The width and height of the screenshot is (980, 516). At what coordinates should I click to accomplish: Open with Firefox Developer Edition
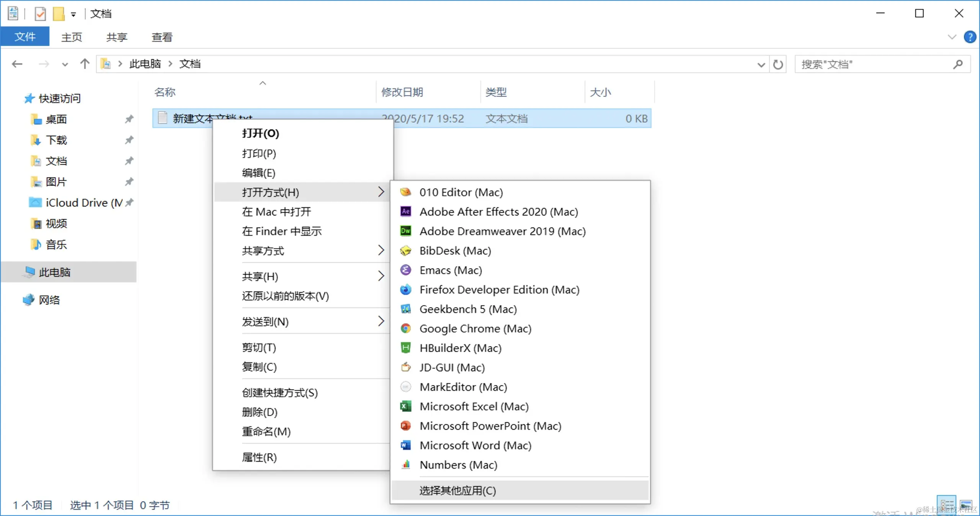pos(499,290)
